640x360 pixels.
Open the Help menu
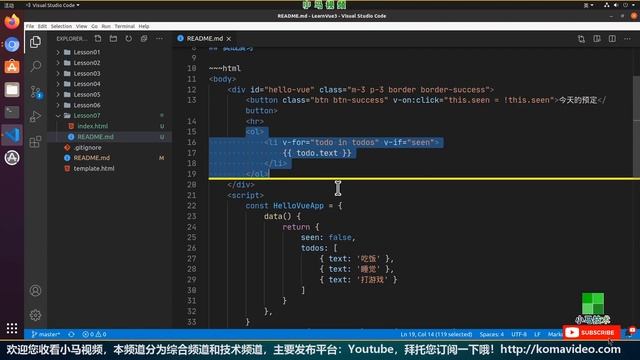[144, 26]
